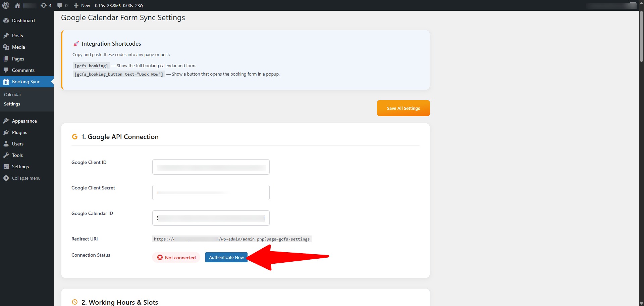Open the Appearance menu item
Screen dimensions: 644x306
[x=27, y=121]
